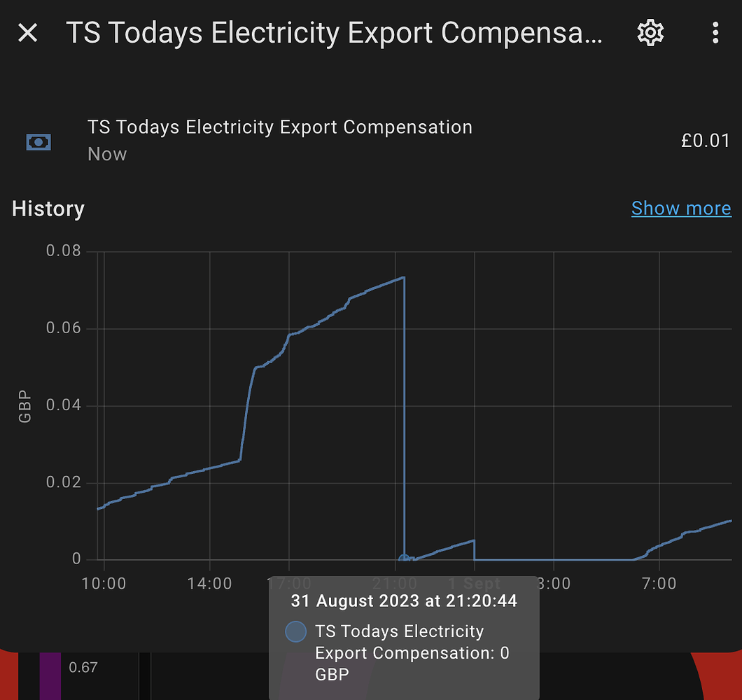Click the 14:00 label on the time axis

(209, 583)
